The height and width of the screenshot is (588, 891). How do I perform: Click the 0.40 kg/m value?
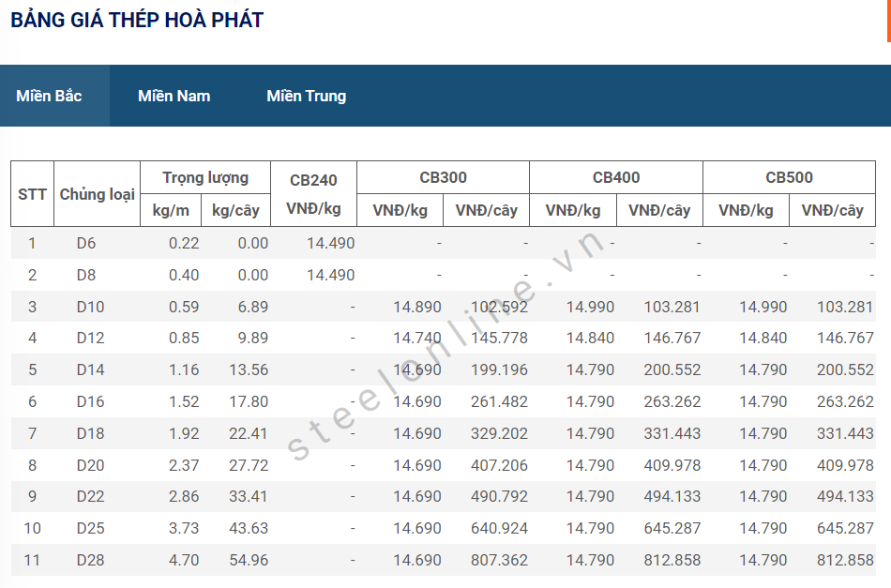(x=184, y=275)
